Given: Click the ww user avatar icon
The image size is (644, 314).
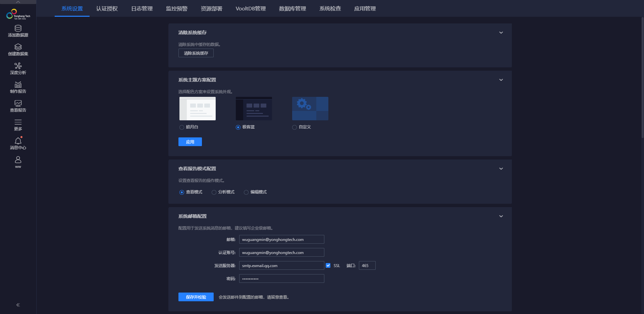Looking at the screenshot, I should 18,162.
